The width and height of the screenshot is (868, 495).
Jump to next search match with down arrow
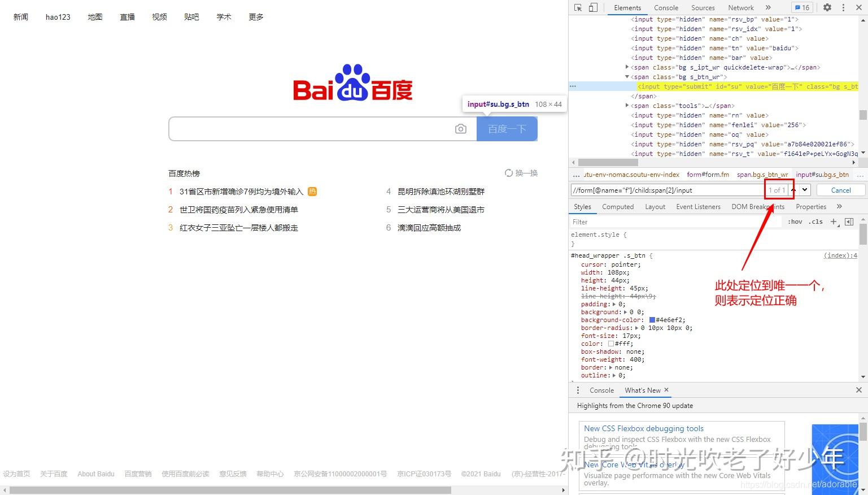(x=805, y=190)
